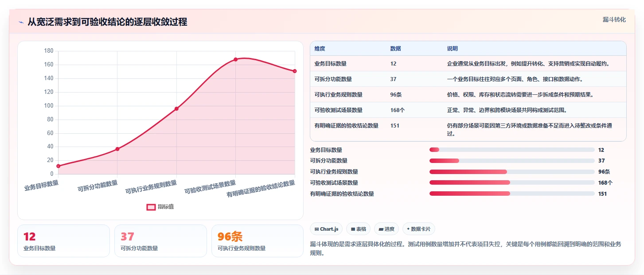Click the lightning icon beside the title
This screenshot has height=275, width=644.
tap(21, 22)
